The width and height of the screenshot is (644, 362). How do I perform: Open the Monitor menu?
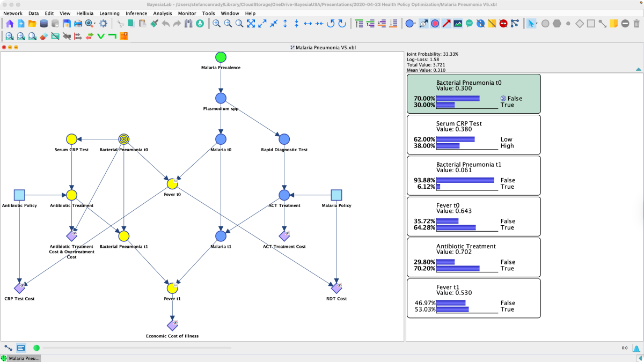pos(187,13)
